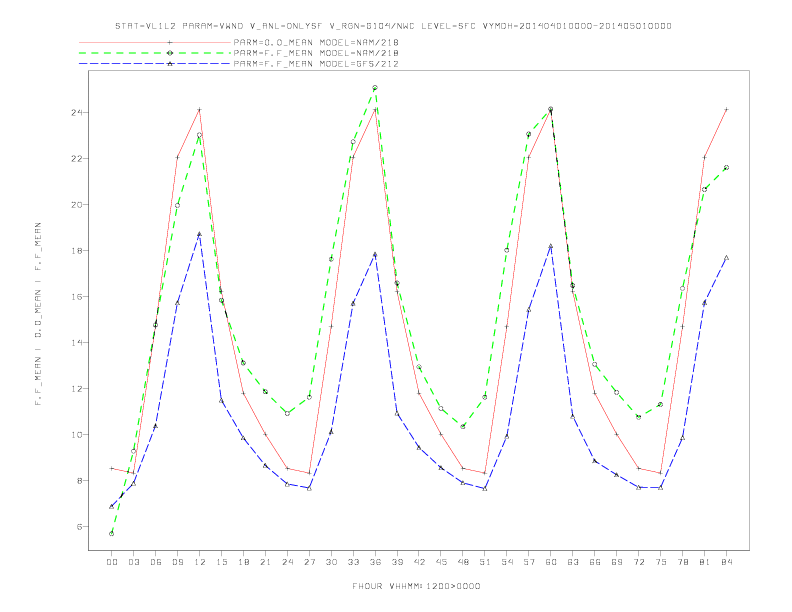
Task: Click y-axis tick label 20
Action: pos(77,205)
